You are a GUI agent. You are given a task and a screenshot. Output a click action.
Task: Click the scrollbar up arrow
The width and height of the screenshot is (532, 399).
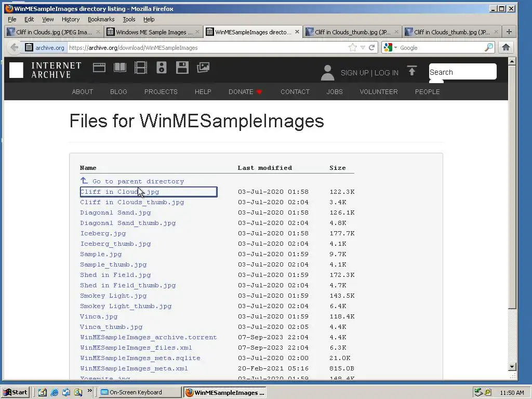tap(512, 61)
